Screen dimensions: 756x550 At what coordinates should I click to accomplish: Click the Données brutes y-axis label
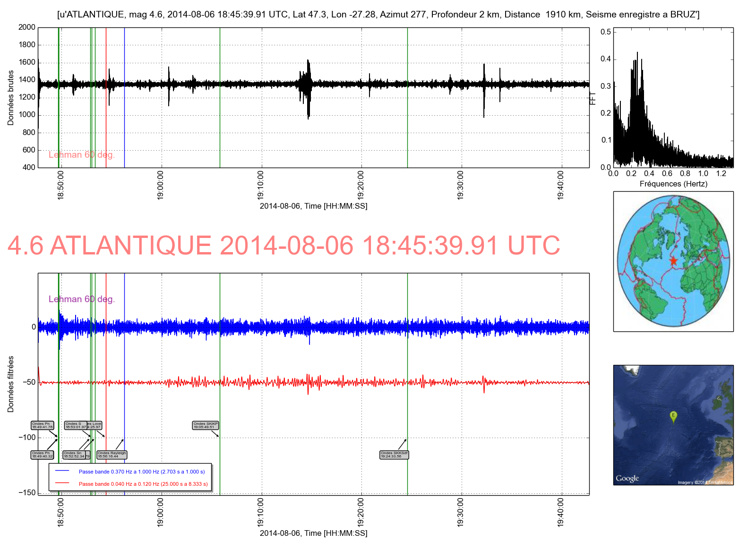tap(11, 98)
